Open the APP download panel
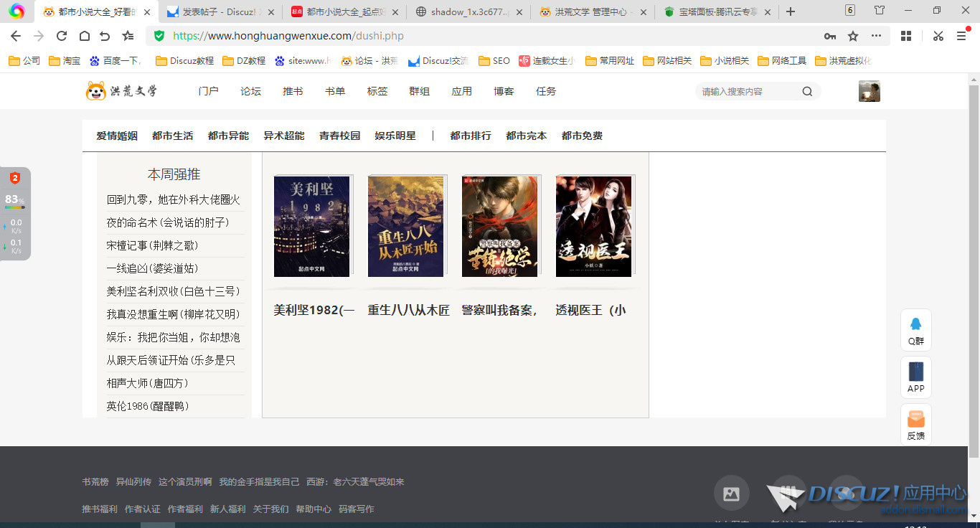The width and height of the screenshot is (980, 528). pos(915,377)
